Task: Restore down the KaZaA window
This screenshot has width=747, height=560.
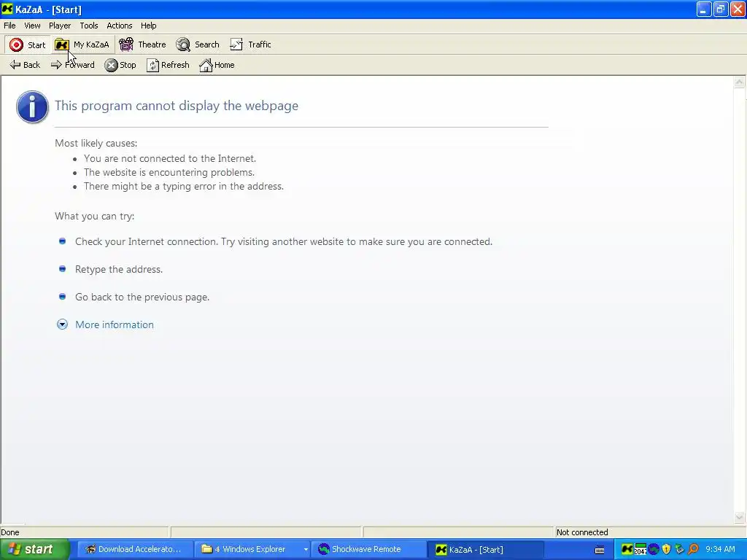Action: [x=720, y=9]
